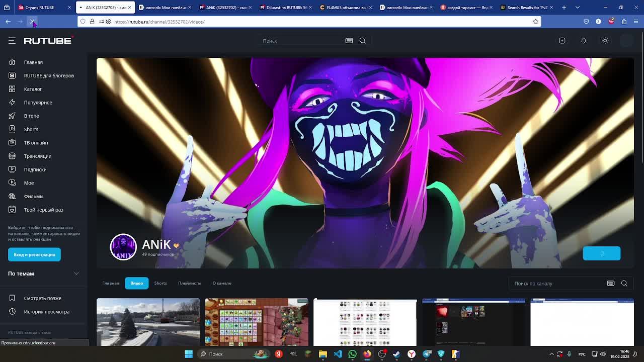Open a new browser tab

point(564,8)
